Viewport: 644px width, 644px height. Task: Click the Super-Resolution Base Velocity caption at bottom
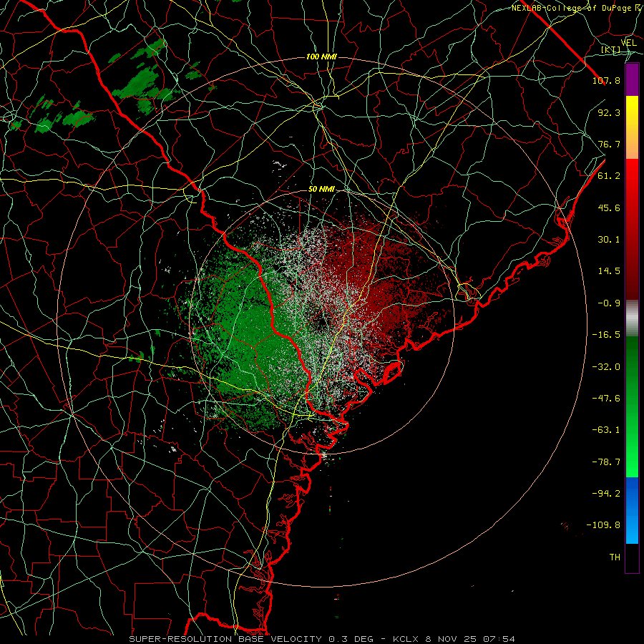tap(322, 639)
